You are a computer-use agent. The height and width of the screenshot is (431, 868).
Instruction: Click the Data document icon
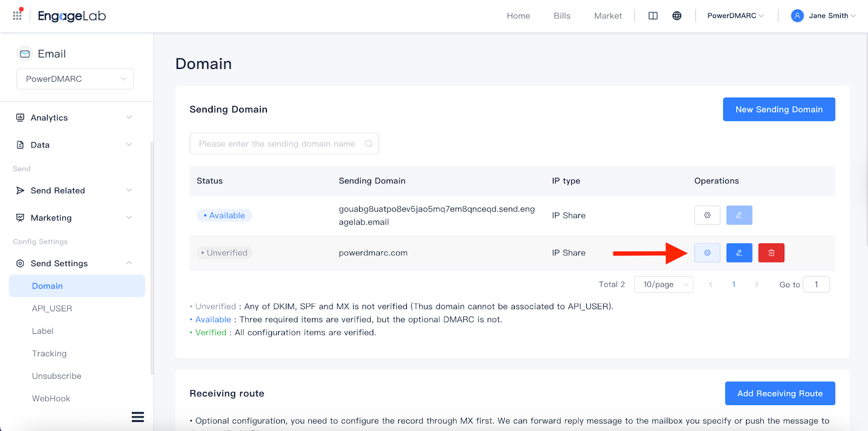[x=20, y=145]
